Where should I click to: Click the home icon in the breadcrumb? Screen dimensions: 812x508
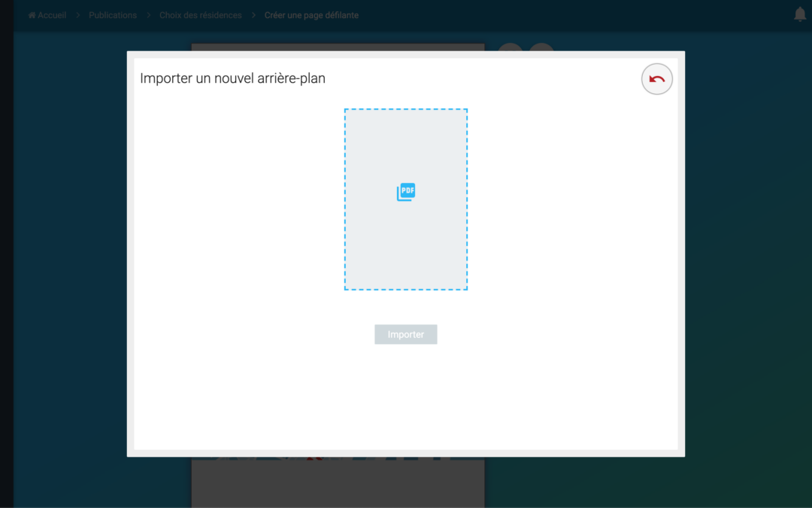32,15
